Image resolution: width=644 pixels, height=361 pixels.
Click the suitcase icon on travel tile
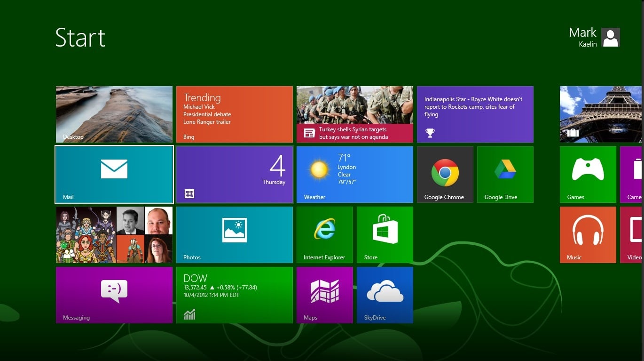[x=573, y=133]
